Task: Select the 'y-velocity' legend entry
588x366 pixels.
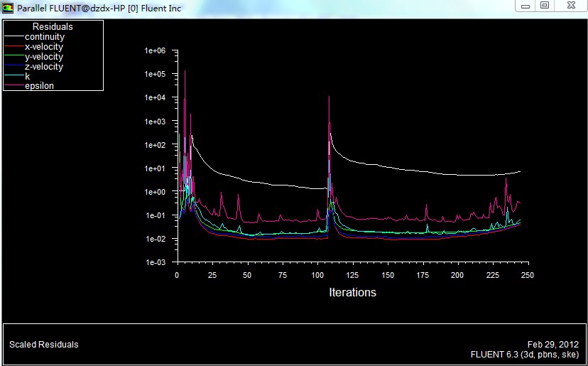Action: coord(43,57)
